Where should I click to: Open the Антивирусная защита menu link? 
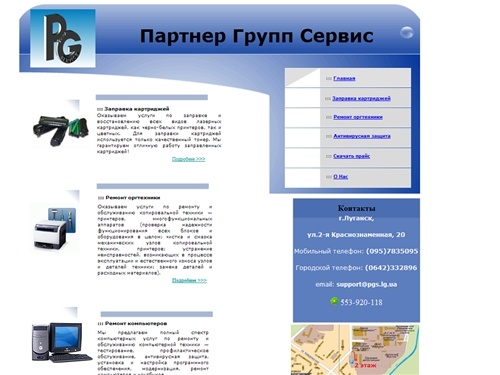(x=362, y=136)
